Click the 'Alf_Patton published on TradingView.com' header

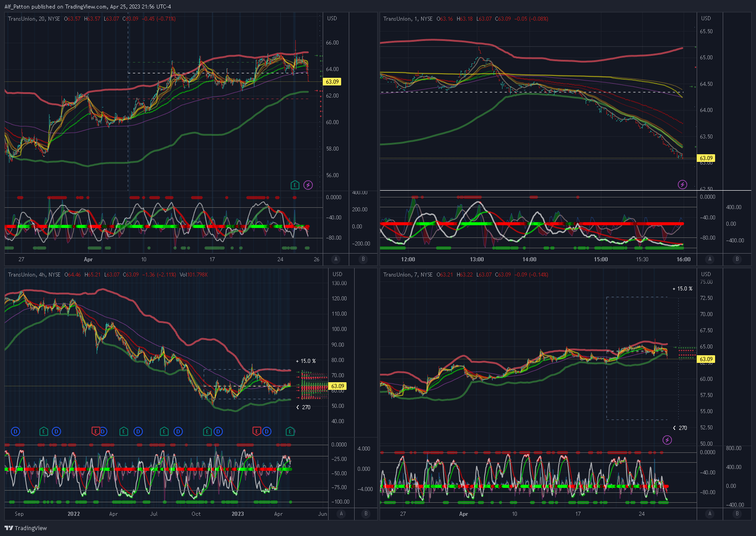56,7
